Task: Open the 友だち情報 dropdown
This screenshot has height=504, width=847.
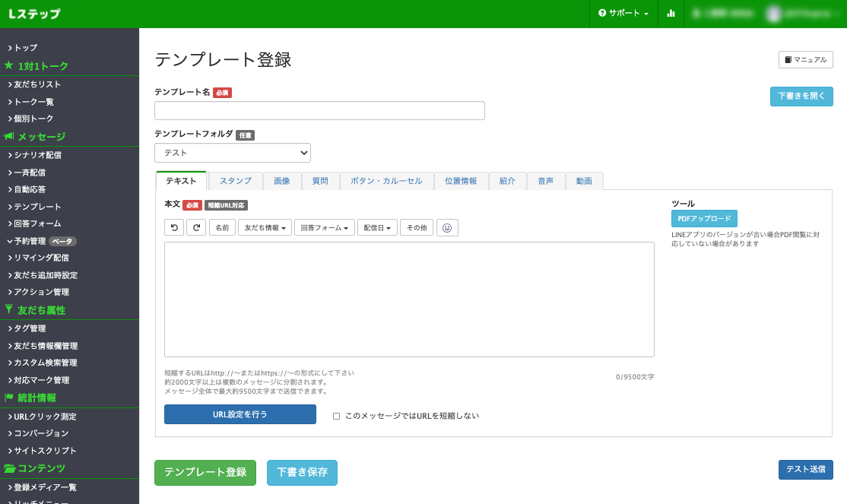Action: (x=265, y=227)
